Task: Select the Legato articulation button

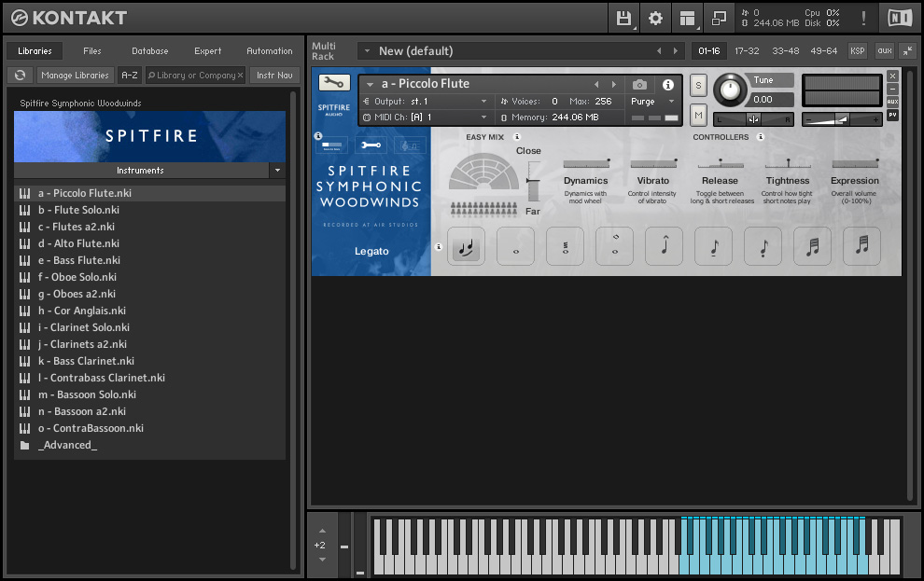Action: click(x=466, y=246)
